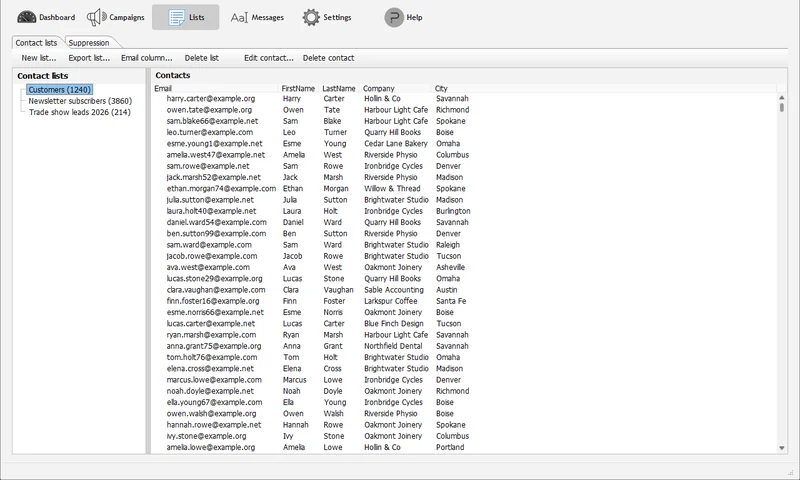Select Trade show leads 2026 (214)

click(80, 112)
